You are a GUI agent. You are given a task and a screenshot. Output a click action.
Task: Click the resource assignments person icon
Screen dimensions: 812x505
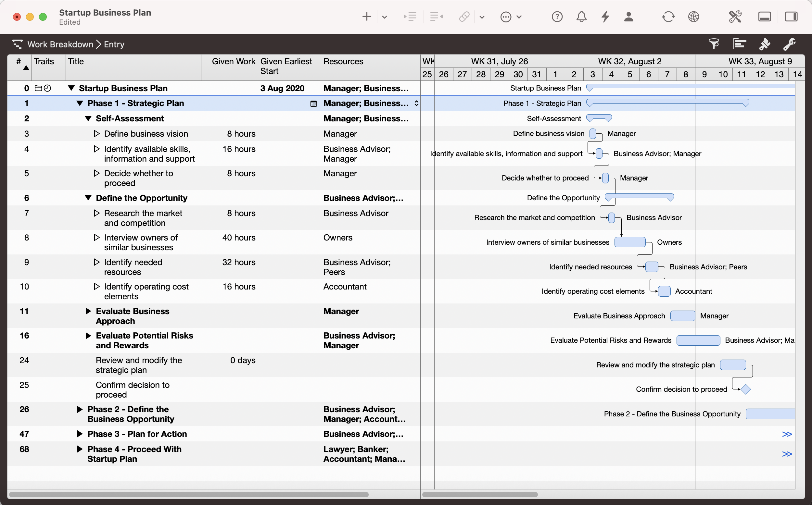point(628,16)
